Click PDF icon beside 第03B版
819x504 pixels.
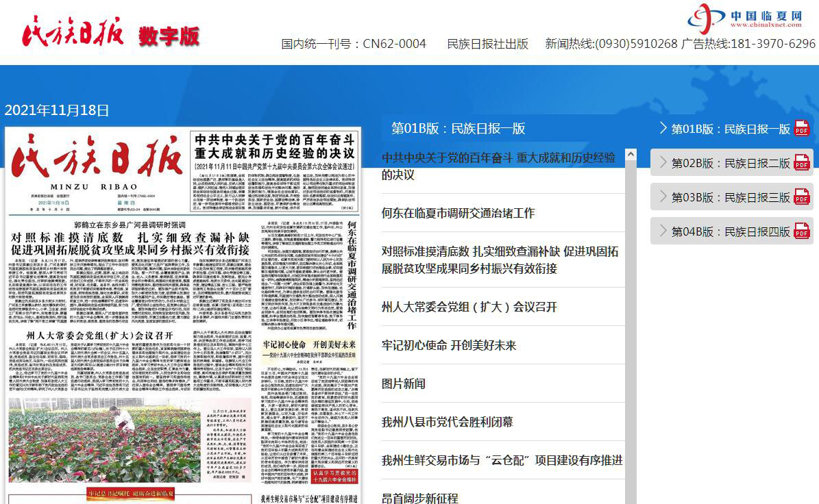[801, 197]
